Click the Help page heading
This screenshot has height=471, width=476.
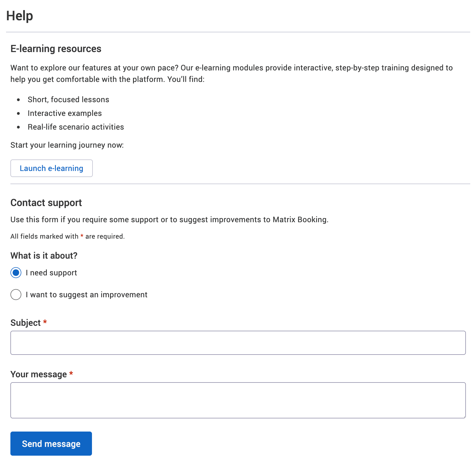click(20, 16)
